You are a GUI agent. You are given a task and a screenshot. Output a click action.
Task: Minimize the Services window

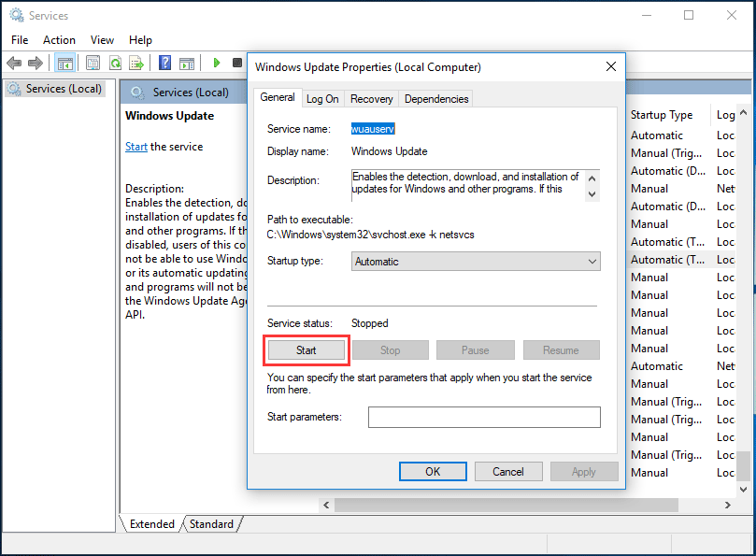(647, 16)
